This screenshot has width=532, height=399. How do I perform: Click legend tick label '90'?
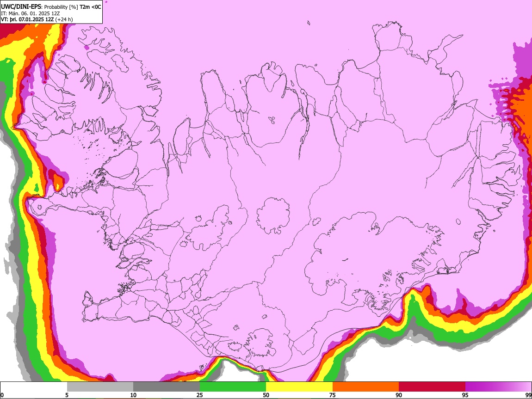[x=399, y=395]
